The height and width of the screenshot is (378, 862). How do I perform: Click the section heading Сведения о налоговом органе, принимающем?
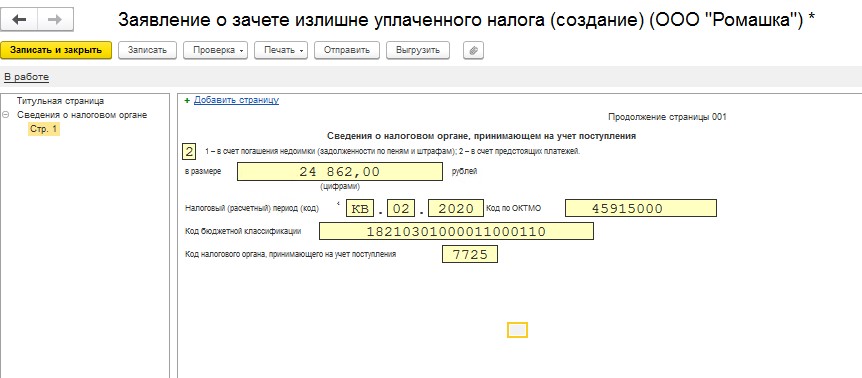pyautogui.click(x=482, y=136)
